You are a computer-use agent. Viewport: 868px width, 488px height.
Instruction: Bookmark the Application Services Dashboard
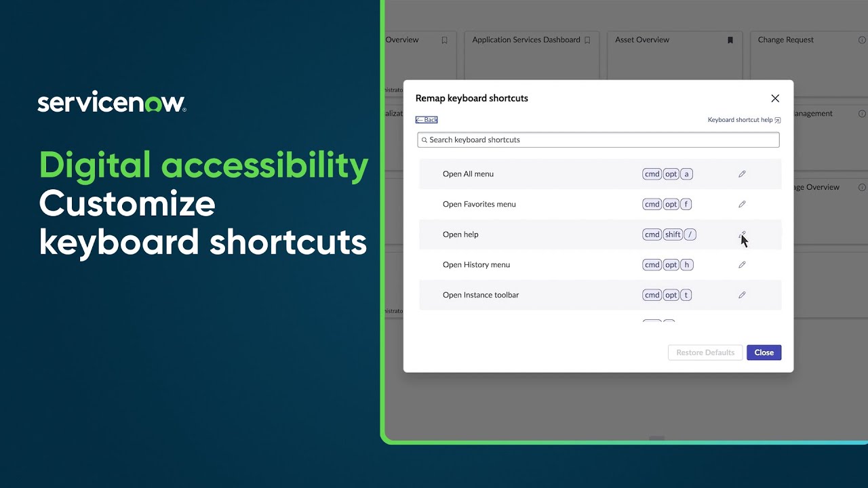coord(587,40)
